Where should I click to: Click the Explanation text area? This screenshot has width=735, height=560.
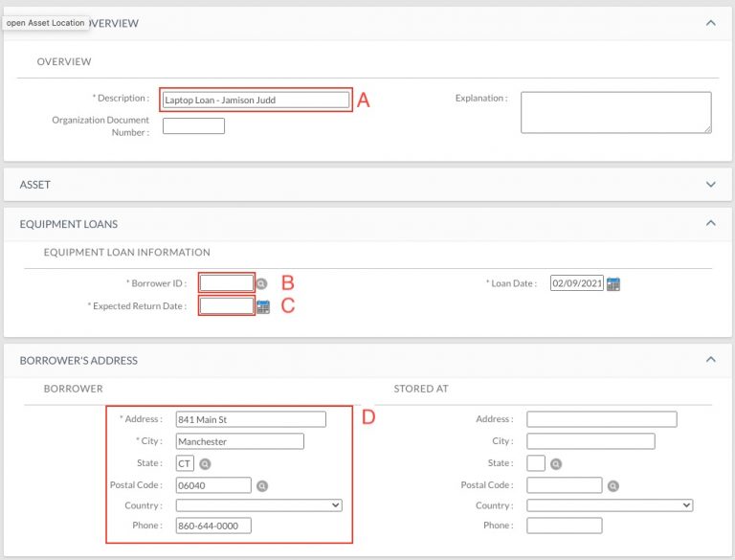click(615, 112)
